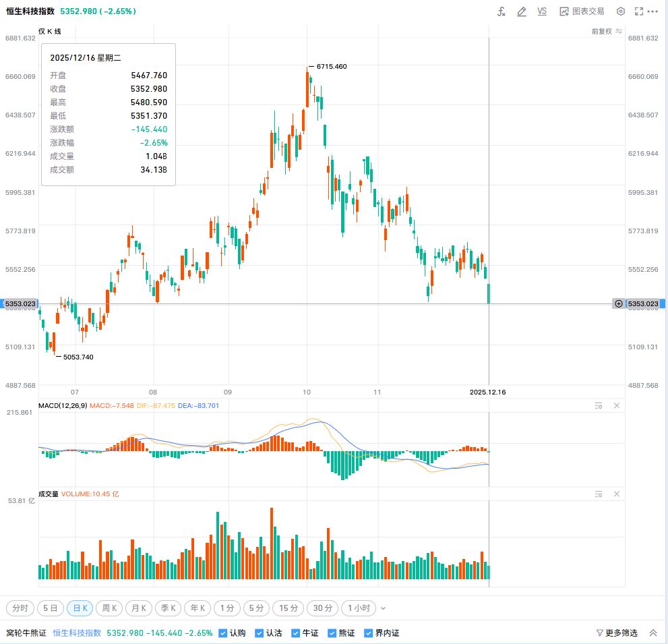
Task: Switch to the 分时 intraday tab
Action: [20, 608]
